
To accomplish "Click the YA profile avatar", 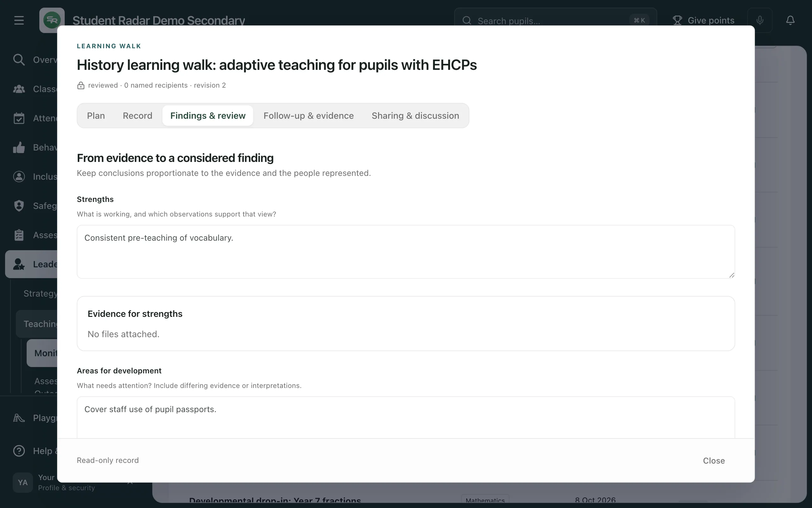I will (x=23, y=483).
